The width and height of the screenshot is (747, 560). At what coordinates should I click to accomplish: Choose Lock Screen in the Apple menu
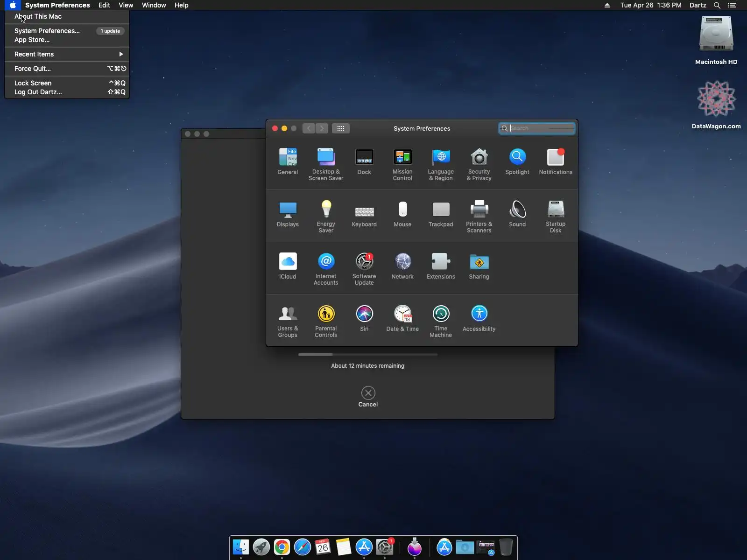pos(67,83)
